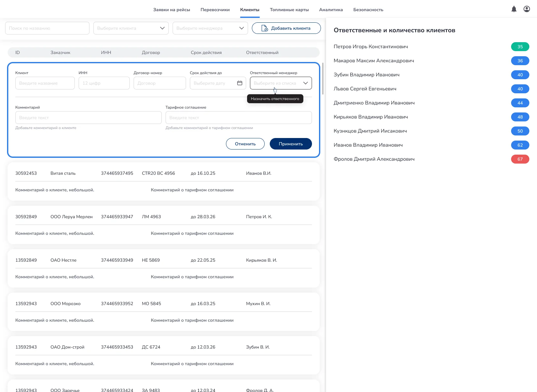Select the Клиенты tab
This screenshot has width=537, height=392.
[250, 10]
